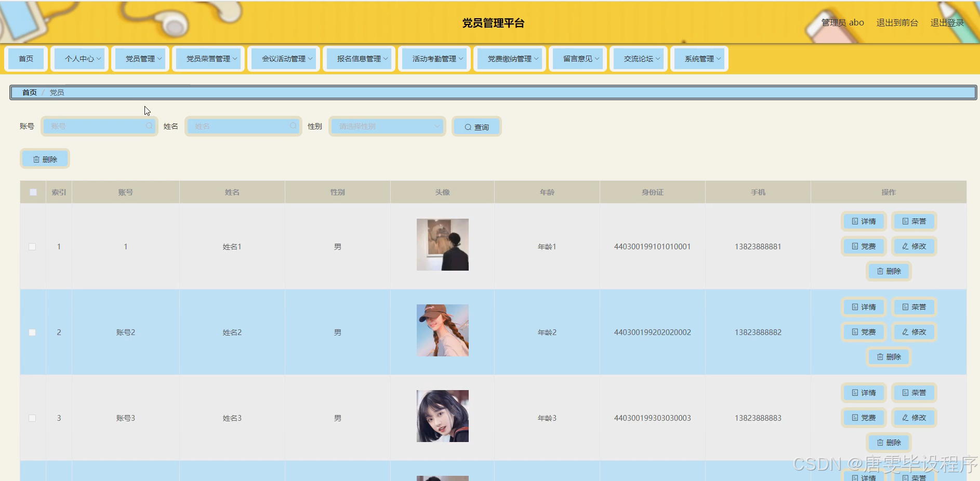
Task: Open 详情 for row 姓名2
Action: click(x=863, y=307)
